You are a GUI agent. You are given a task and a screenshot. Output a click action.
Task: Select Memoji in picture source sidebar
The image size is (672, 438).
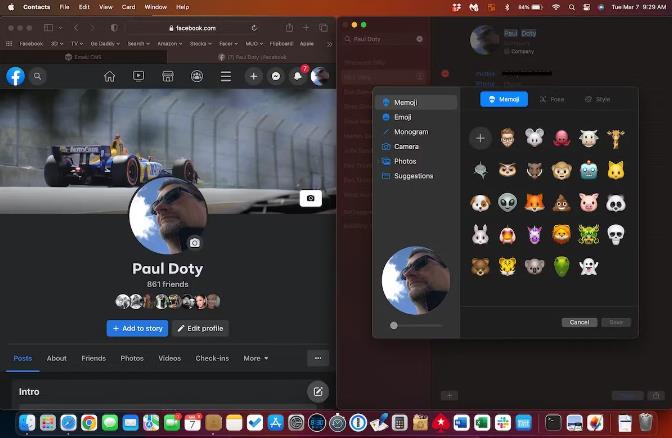416,102
